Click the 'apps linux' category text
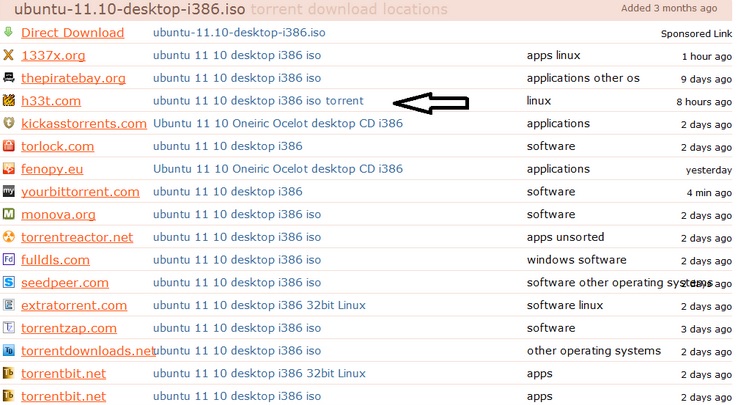Image resolution: width=740 pixels, height=405 pixels. pos(554,56)
